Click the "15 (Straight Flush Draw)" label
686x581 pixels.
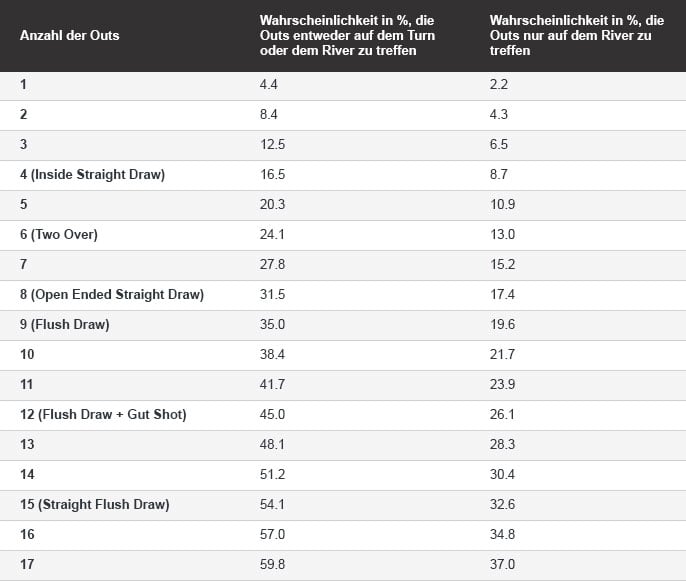[95, 505]
